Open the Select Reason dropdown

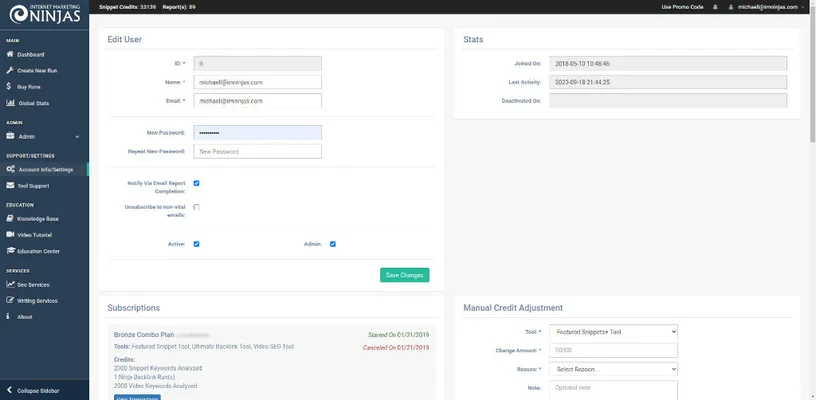coord(613,369)
